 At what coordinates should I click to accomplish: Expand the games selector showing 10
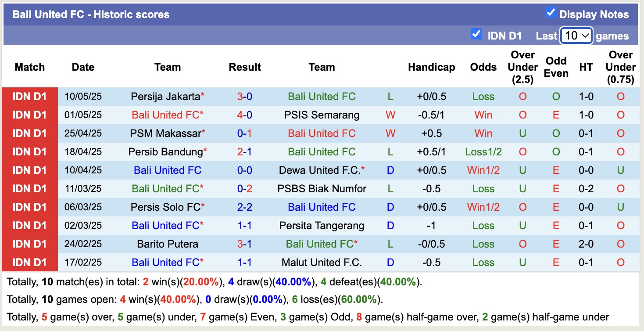(576, 35)
